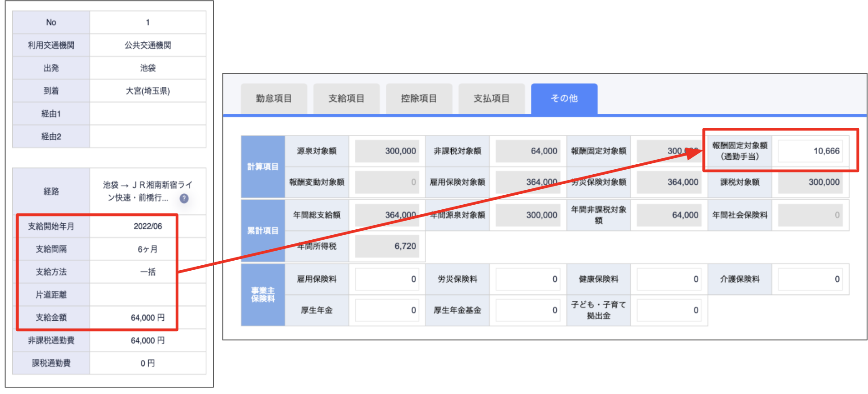868x394 pixels.
Task: Click the 雇用保険料 input field
Action: click(x=387, y=279)
